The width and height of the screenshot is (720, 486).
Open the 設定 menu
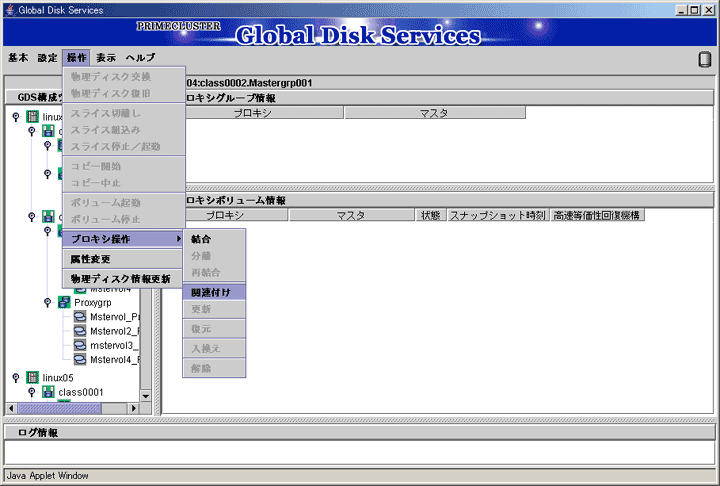(47, 58)
